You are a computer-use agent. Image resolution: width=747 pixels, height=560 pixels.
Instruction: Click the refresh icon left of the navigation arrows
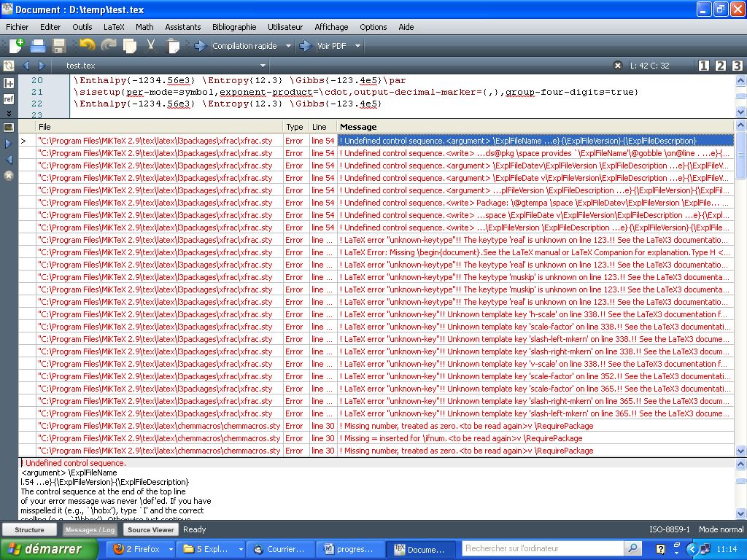(x=9, y=66)
